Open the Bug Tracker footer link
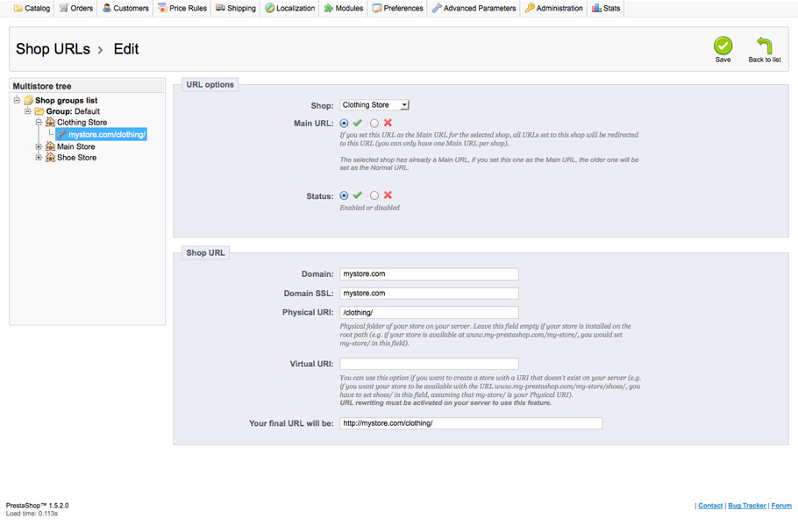Viewport: 798px width, 532px height. pyautogui.click(x=746, y=506)
